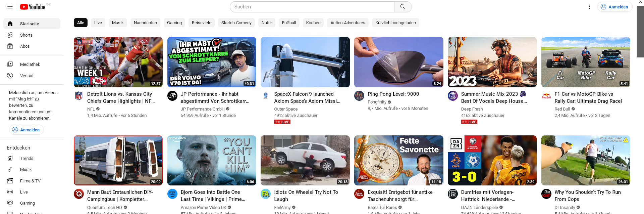This screenshot has height=214, width=644.
Task: Select the Alle filter chip
Action: 80,23
